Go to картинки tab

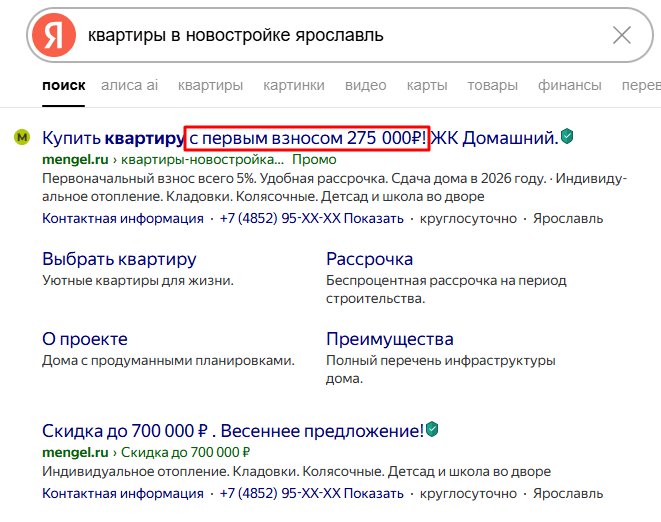point(294,85)
